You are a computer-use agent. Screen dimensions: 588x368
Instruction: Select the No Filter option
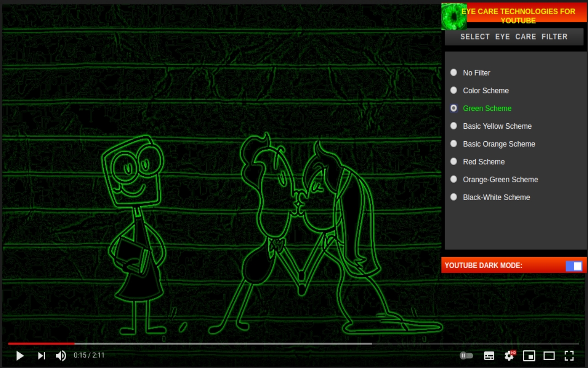tap(454, 73)
